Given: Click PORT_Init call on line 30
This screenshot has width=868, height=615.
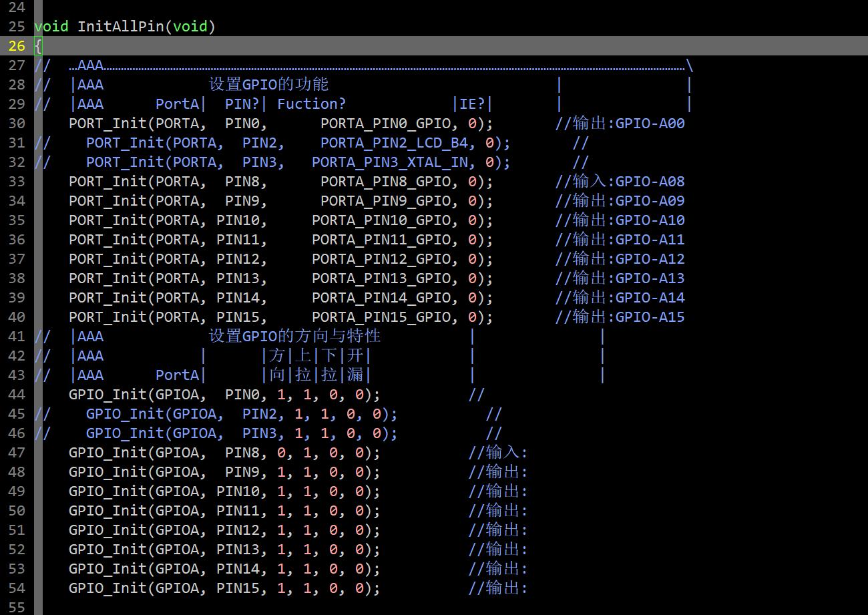Looking at the screenshot, I should point(108,124).
